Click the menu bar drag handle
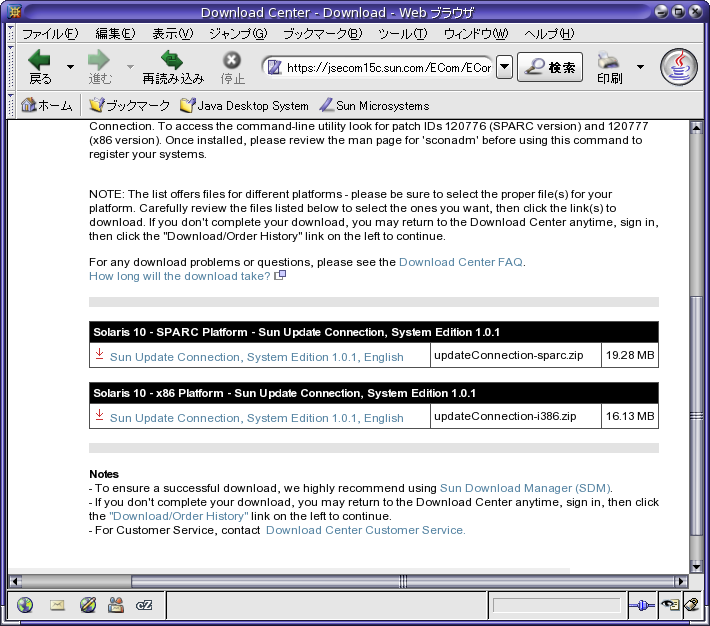The width and height of the screenshot is (710, 626). tap(11, 34)
